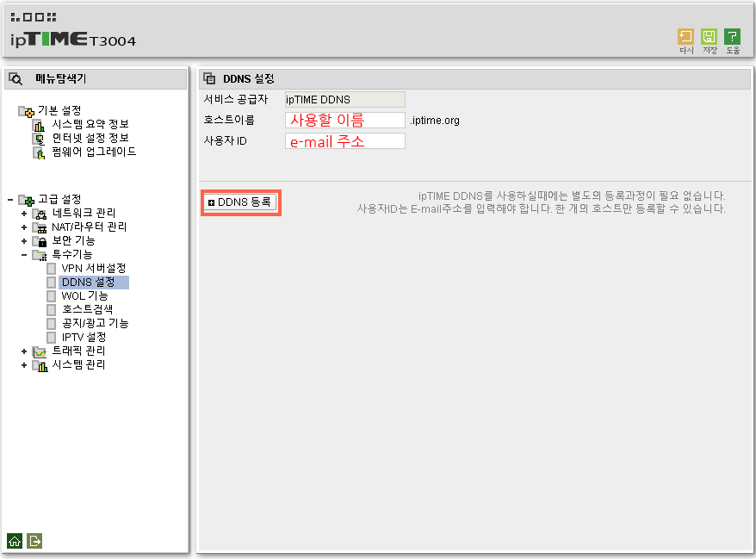Image resolution: width=756 pixels, height=559 pixels.
Task: Click the 고급 설정 label
Action: (x=59, y=199)
